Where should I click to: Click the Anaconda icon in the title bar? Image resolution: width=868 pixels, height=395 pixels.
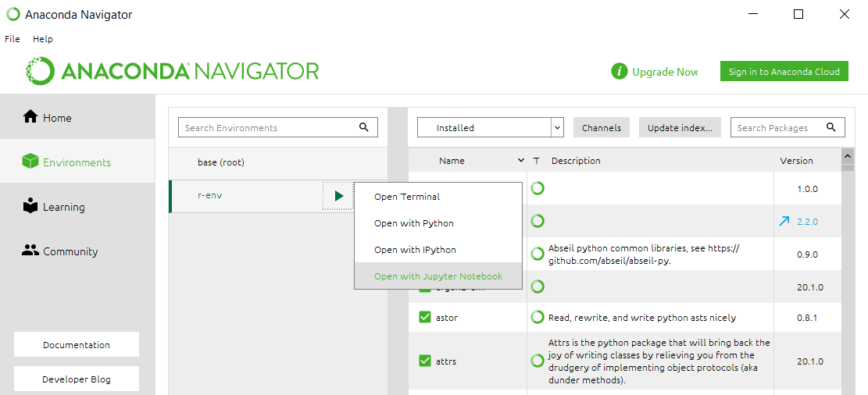(13, 14)
